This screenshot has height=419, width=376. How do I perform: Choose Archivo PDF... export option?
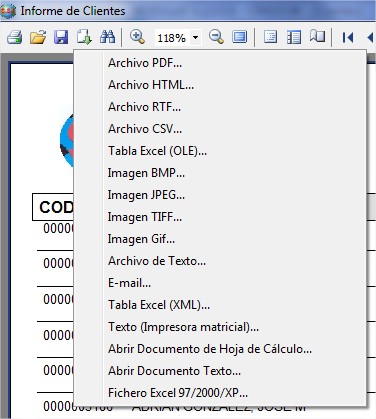[220, 63]
